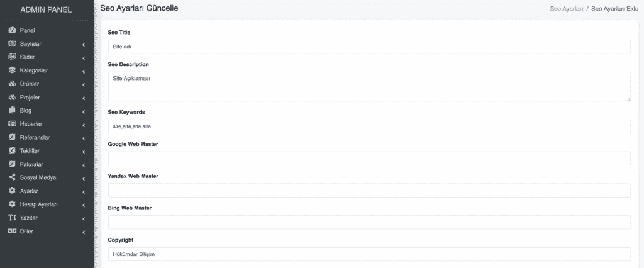The width and height of the screenshot is (644, 268).
Task: Expand the Sayfalar menu chevron
Action: (84, 45)
